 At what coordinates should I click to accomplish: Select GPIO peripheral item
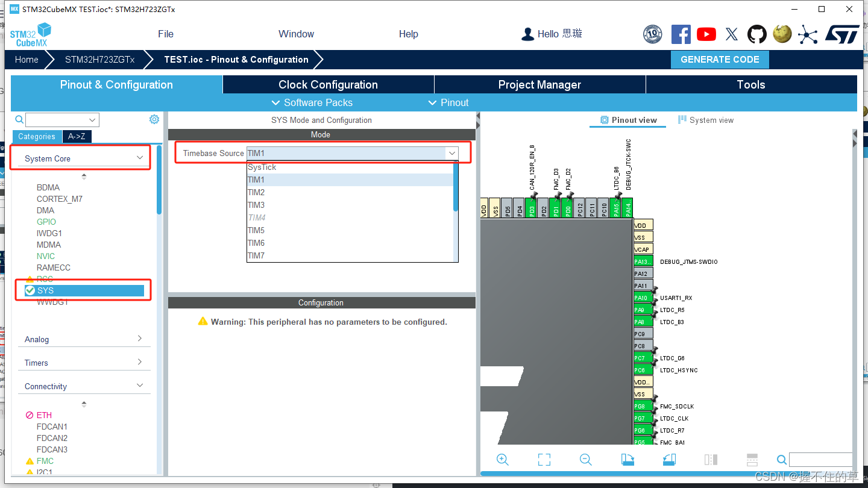point(46,222)
